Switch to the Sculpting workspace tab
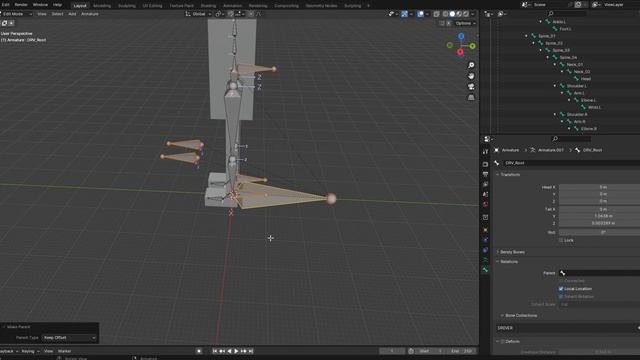The width and height of the screenshot is (640, 360). click(x=127, y=6)
